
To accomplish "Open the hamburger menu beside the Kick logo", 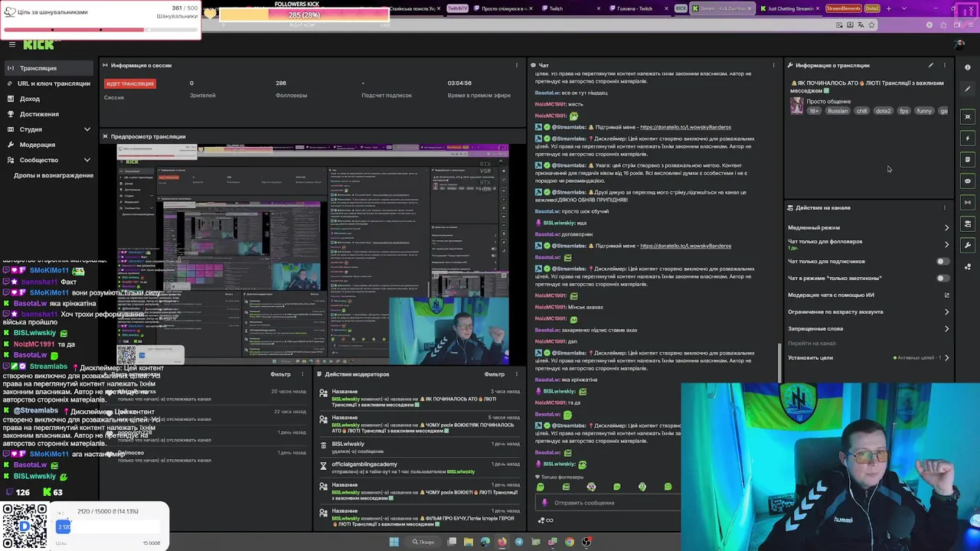I will tap(11, 45).
